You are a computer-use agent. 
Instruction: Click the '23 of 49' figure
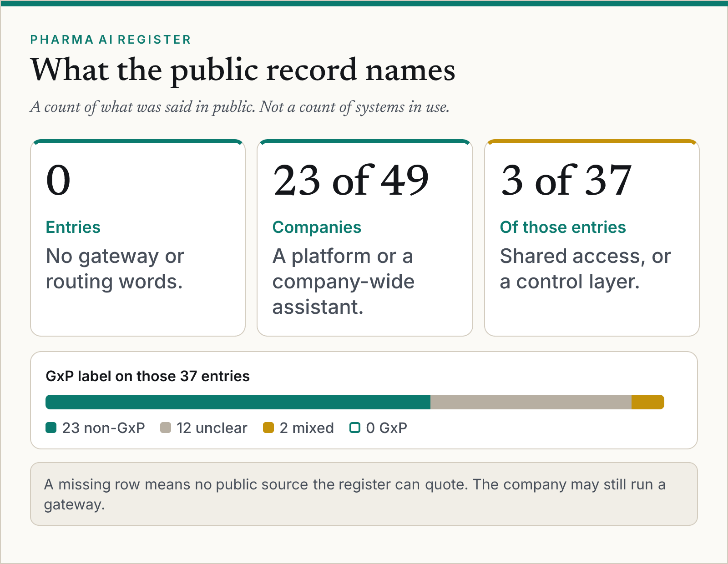tap(351, 180)
